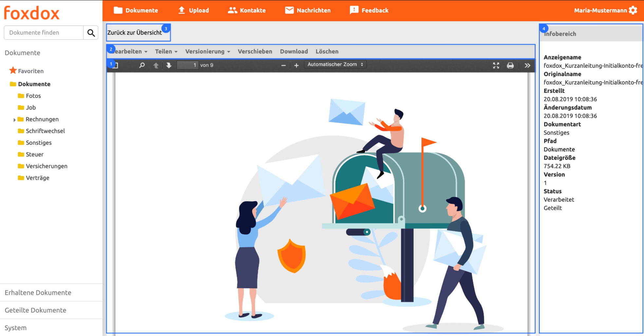Go to previous page in PDF viewer

[156, 65]
